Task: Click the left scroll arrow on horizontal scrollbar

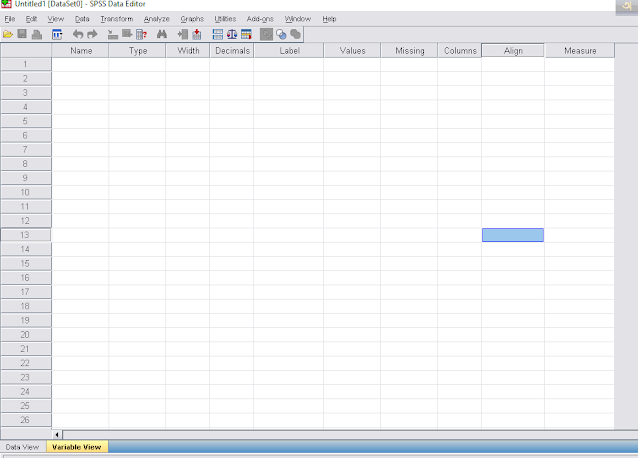Action: click(x=57, y=435)
